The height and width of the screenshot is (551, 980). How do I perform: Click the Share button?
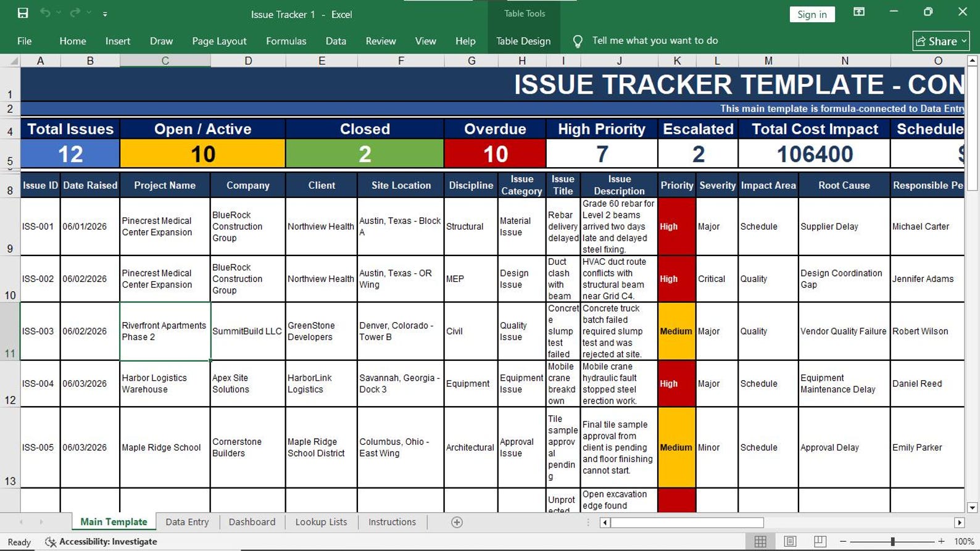pos(941,41)
